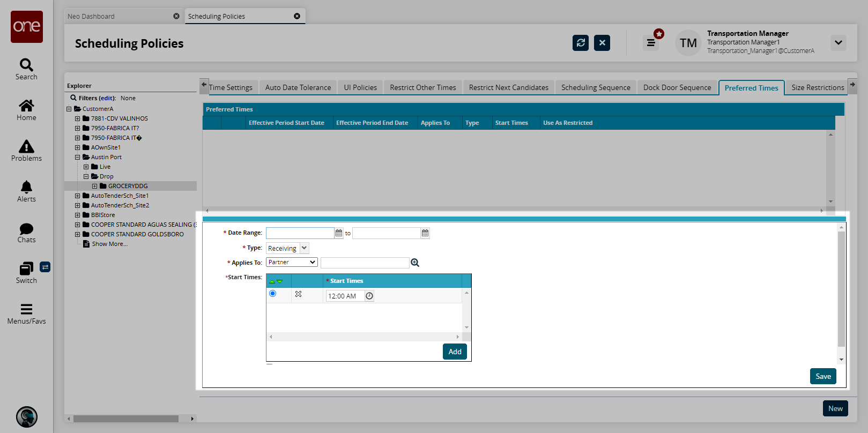Expand the GROCERYDDG tree node
868x433 pixels.
(95, 186)
